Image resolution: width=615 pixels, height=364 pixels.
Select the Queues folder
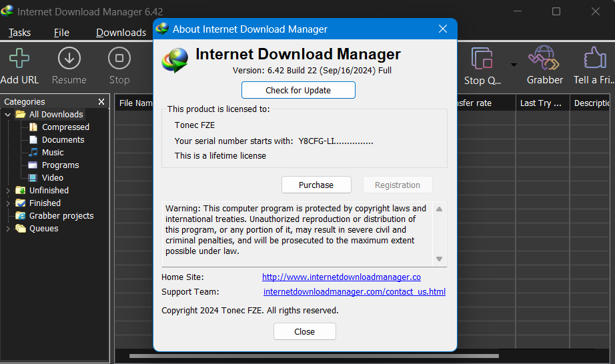pos(44,229)
